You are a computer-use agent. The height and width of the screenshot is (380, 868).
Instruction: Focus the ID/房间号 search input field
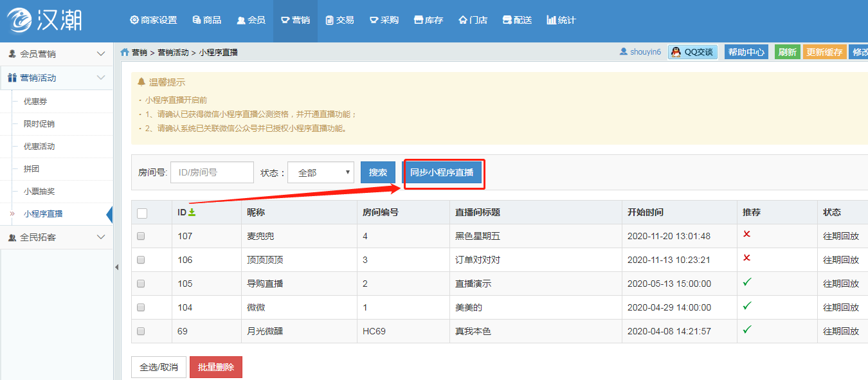(212, 172)
